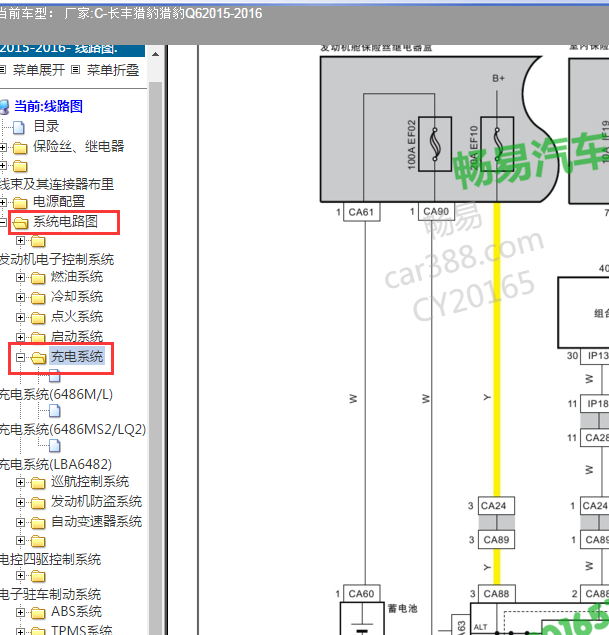Select the 系统电路图 label
The width and height of the screenshot is (609, 635).
(65, 221)
